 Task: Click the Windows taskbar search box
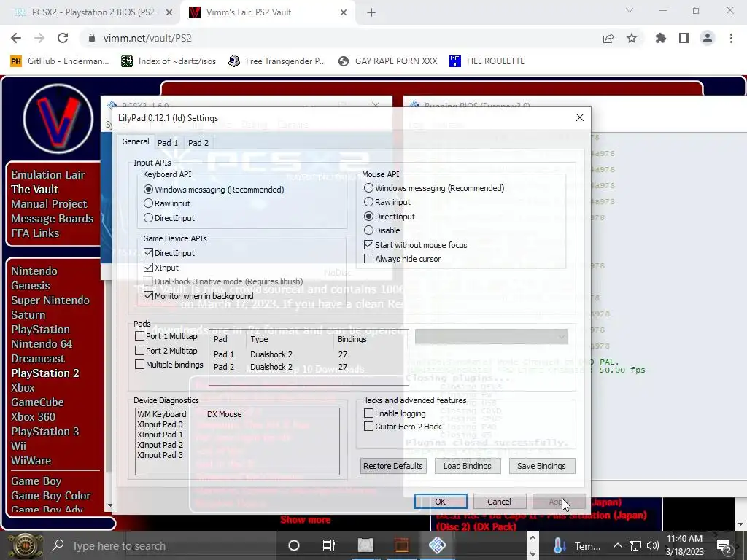162,545
